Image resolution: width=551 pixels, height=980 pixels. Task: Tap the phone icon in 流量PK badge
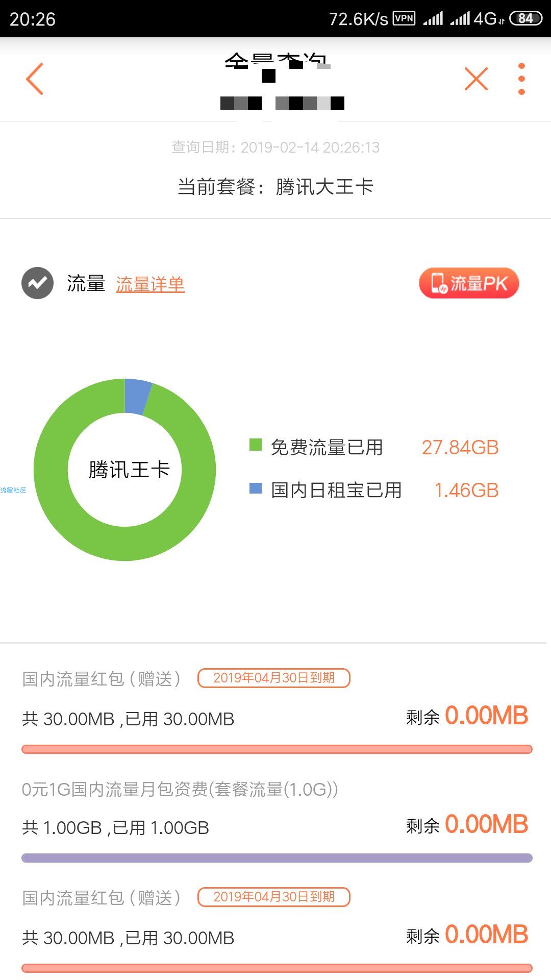[439, 283]
